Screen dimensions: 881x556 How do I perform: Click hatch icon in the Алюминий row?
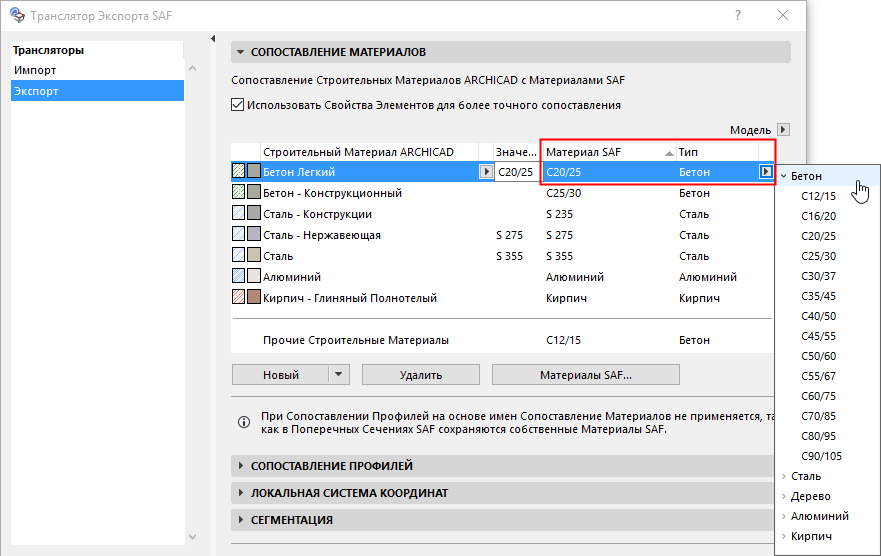[x=239, y=276]
